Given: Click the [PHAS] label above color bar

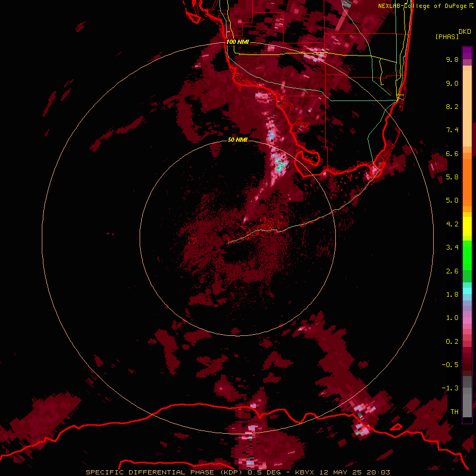Looking at the screenshot, I should pyautogui.click(x=447, y=37).
